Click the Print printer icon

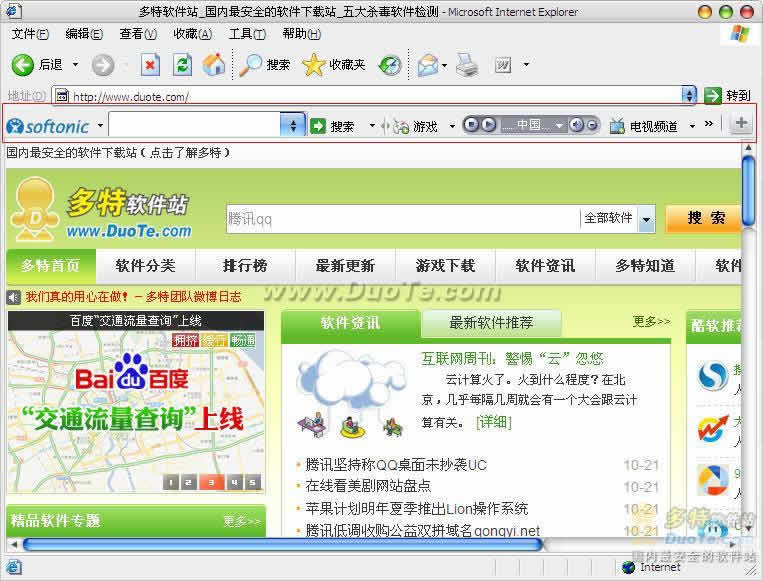[467, 65]
